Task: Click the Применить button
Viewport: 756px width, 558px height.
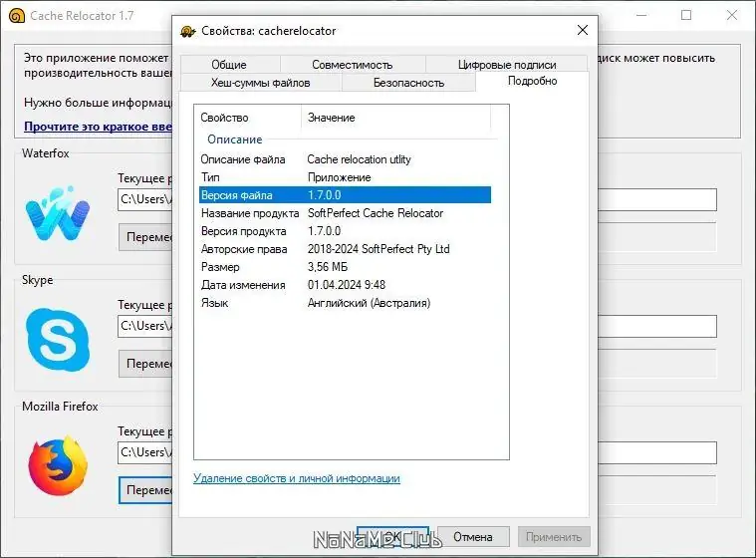Action: pyautogui.click(x=554, y=537)
